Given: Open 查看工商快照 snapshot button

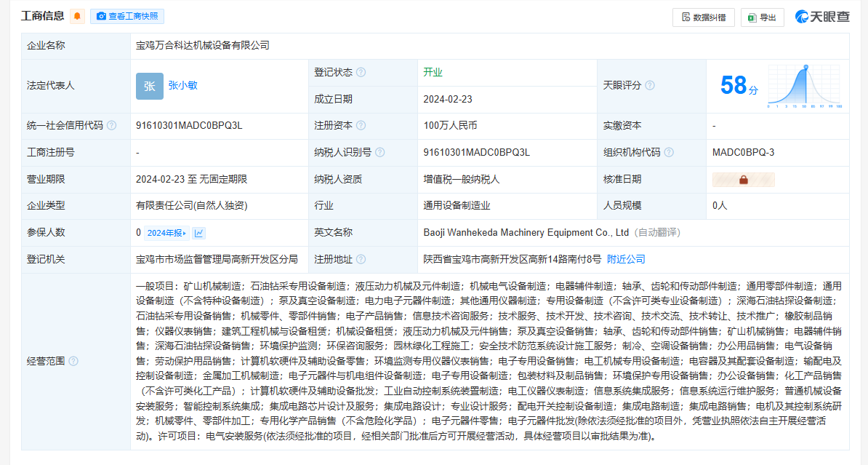Looking at the screenshot, I should 127,16.
